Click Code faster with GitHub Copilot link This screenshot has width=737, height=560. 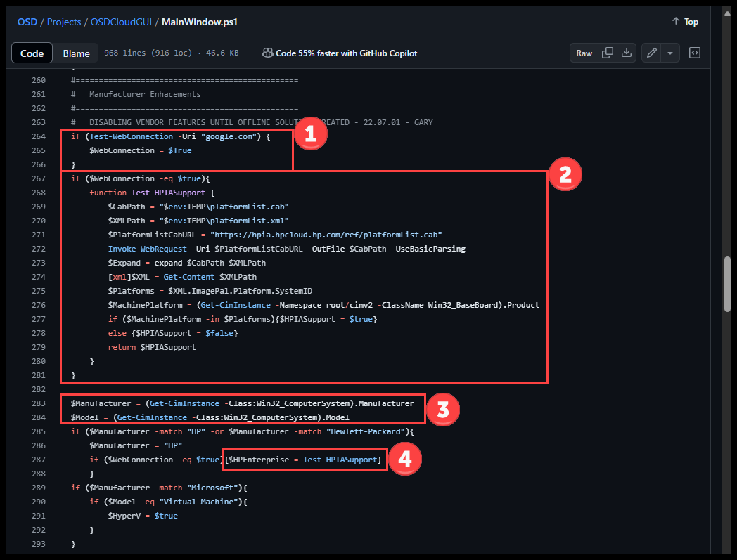[x=346, y=53]
